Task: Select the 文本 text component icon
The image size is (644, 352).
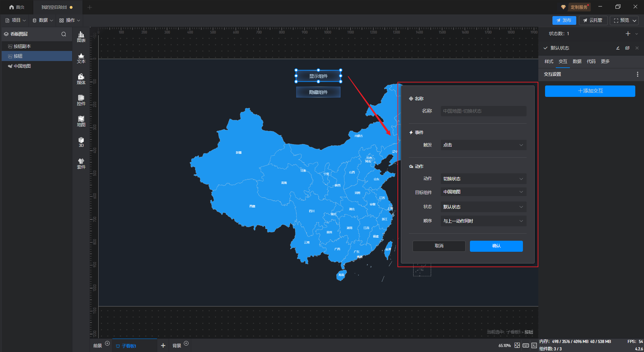Action: 81,58
